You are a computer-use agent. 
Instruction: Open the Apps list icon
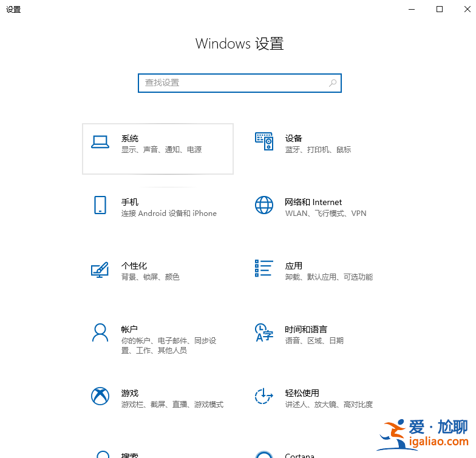coord(263,268)
